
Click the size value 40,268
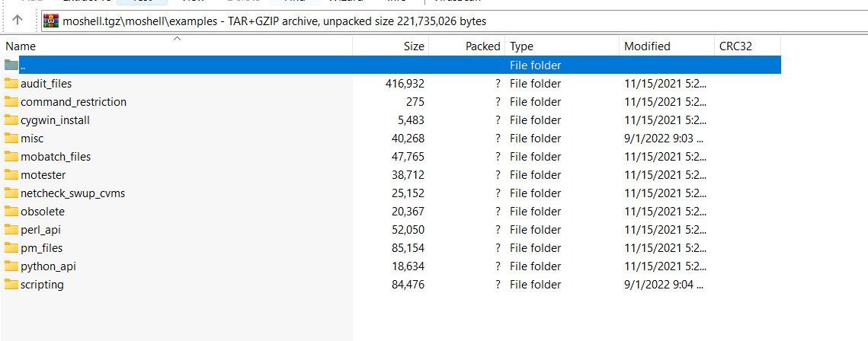pyautogui.click(x=408, y=139)
